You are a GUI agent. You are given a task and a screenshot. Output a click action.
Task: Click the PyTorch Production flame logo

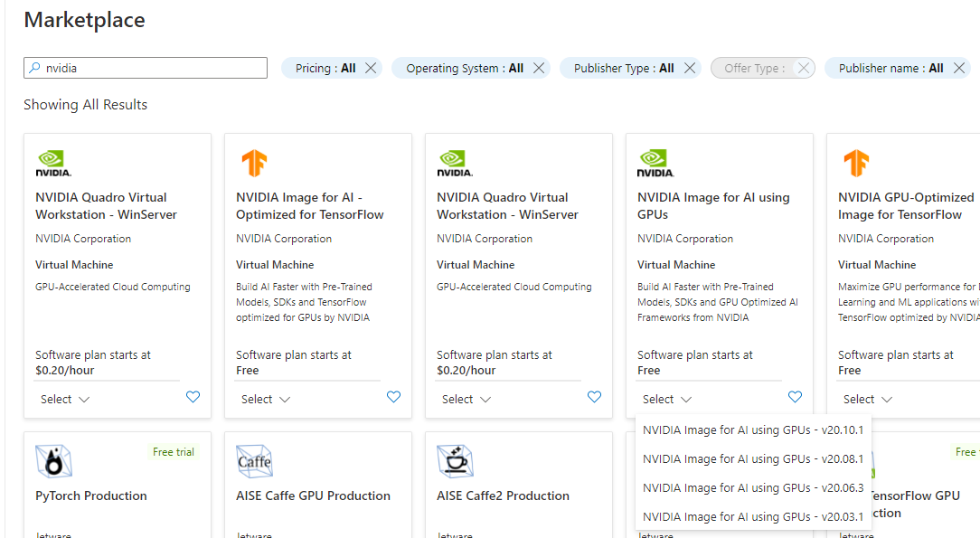[53, 462]
